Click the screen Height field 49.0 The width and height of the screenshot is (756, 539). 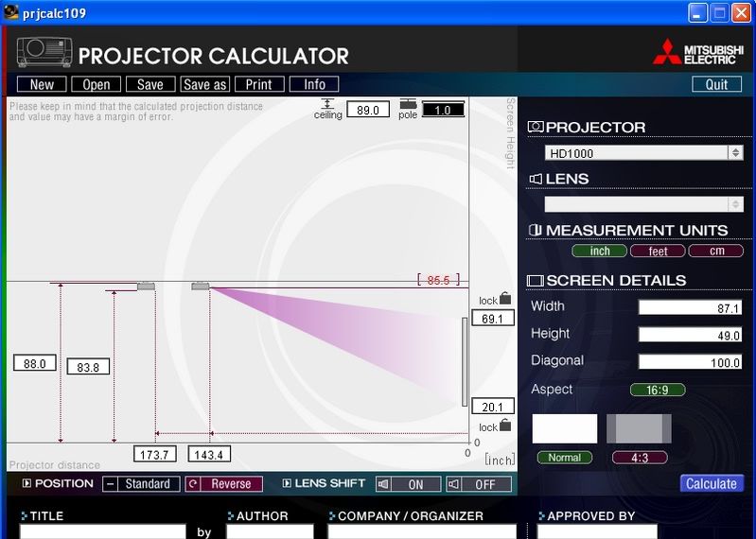click(690, 335)
